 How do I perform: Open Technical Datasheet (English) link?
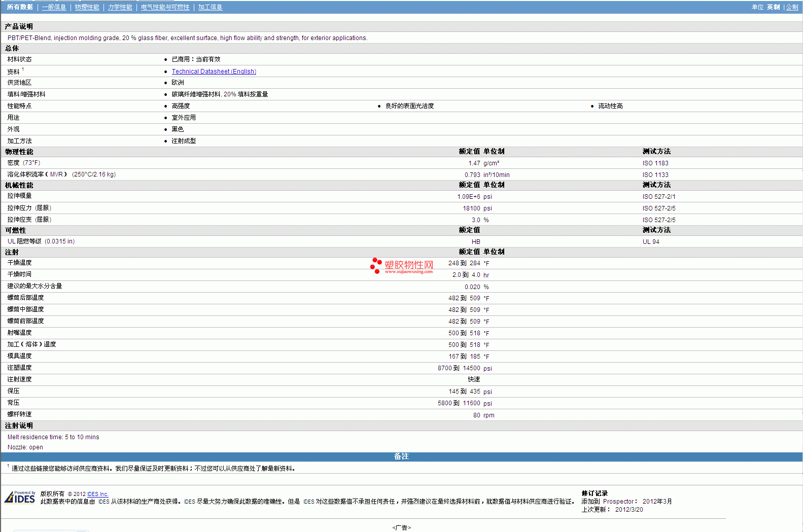[214, 72]
